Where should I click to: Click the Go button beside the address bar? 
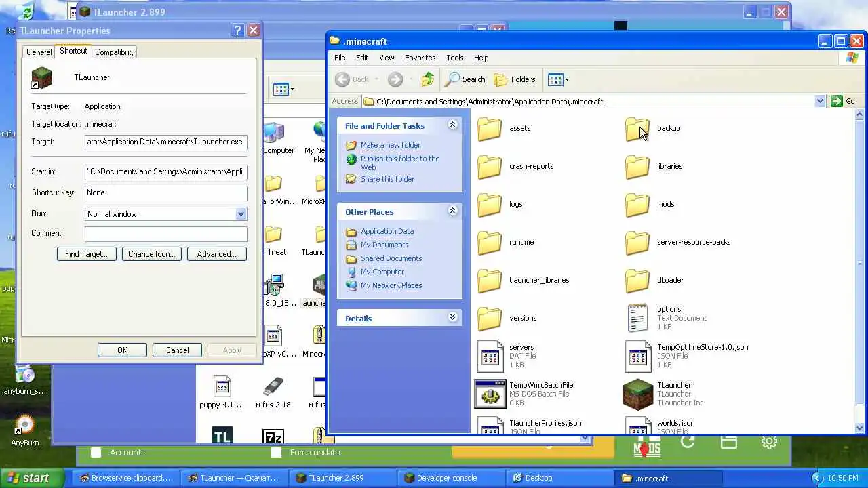point(843,101)
